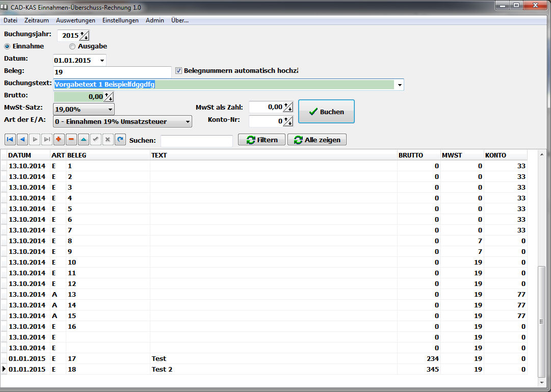The width and height of the screenshot is (551, 392).
Task: Select the Ausgabe radio button
Action: (72, 46)
